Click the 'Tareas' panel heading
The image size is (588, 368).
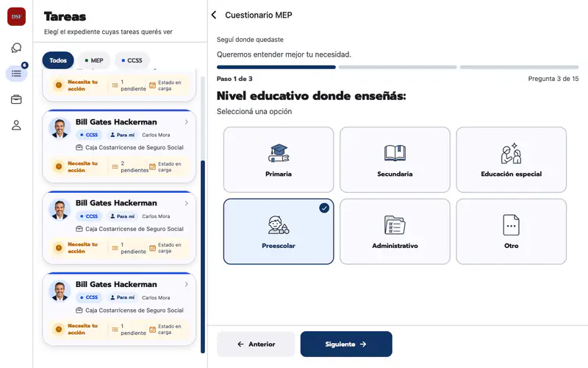click(x=65, y=16)
